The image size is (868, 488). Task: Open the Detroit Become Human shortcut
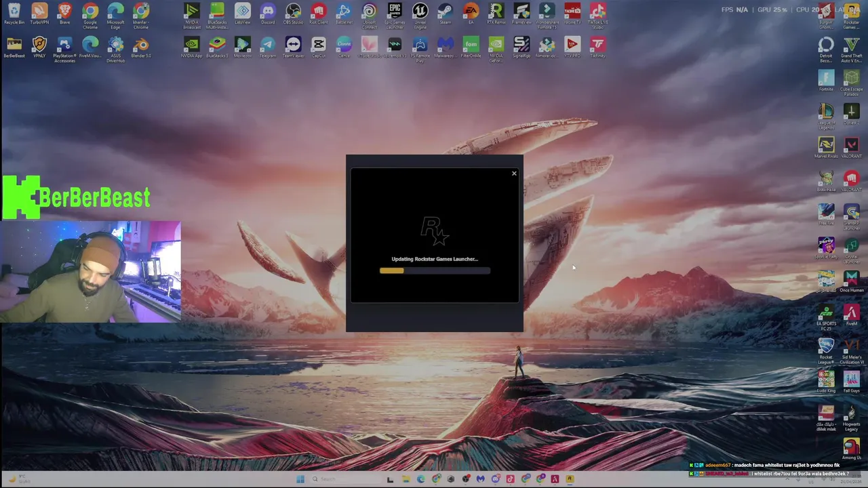coord(826,50)
